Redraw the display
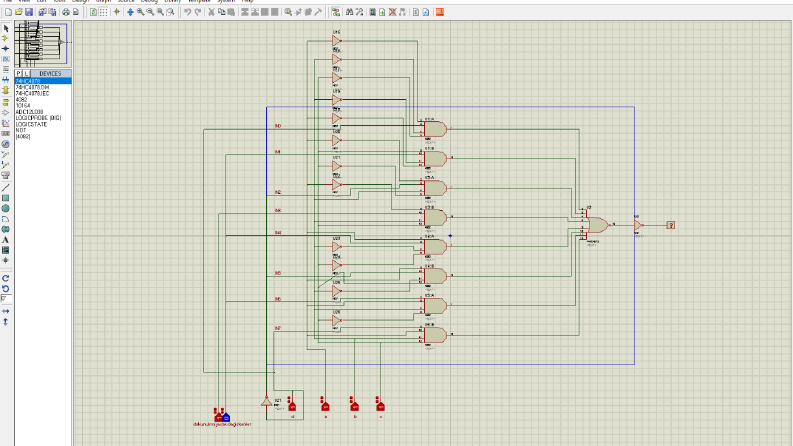The height and width of the screenshot is (446, 793). (x=94, y=12)
